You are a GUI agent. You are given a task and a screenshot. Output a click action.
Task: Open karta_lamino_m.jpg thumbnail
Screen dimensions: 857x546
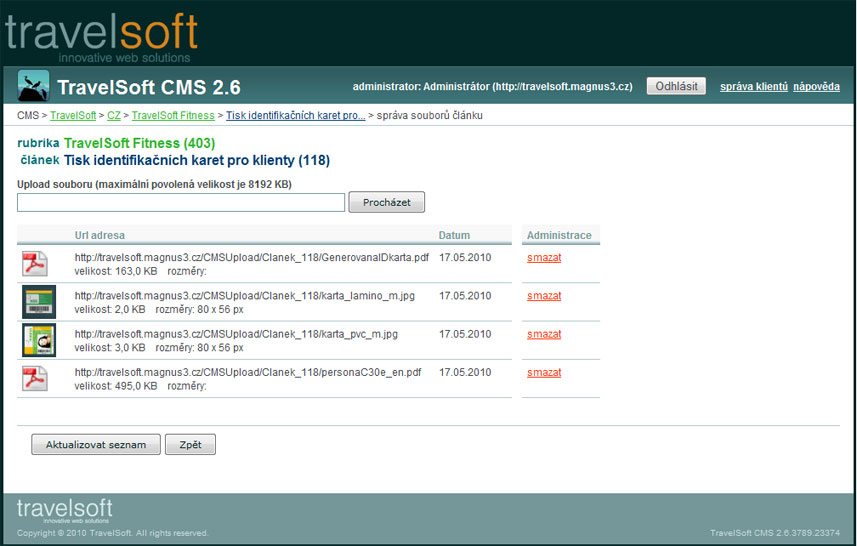point(39,302)
